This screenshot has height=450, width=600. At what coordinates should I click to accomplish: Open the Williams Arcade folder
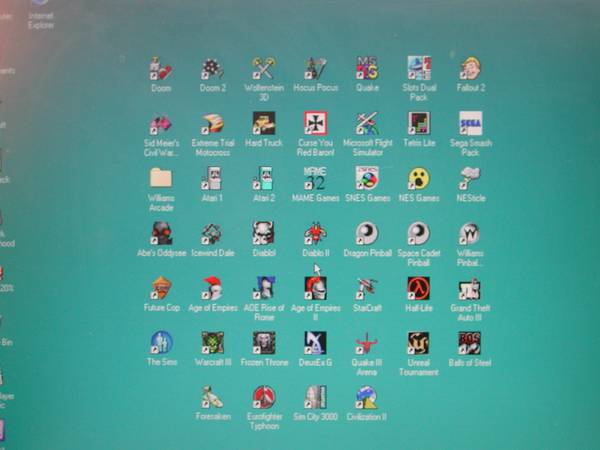pos(161,178)
